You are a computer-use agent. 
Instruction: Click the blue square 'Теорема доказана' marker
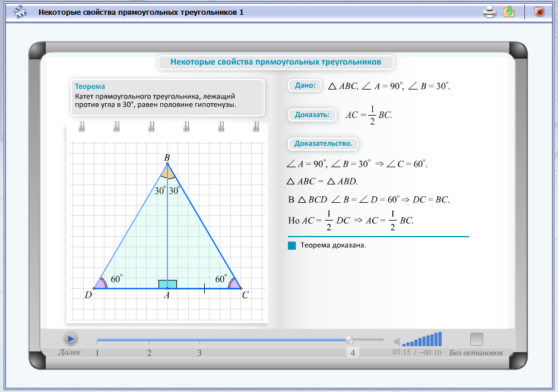click(x=292, y=246)
